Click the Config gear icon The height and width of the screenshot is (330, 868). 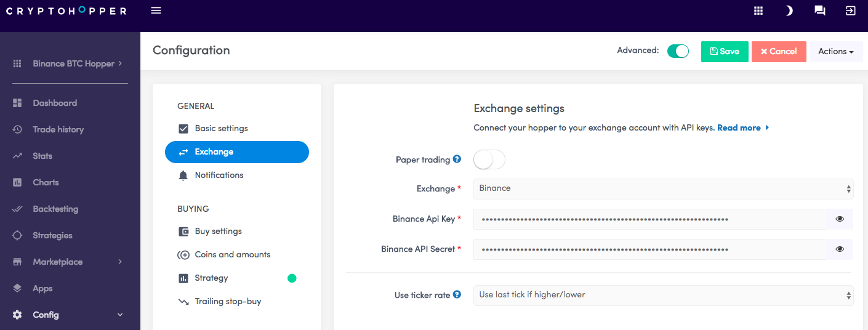(x=17, y=315)
